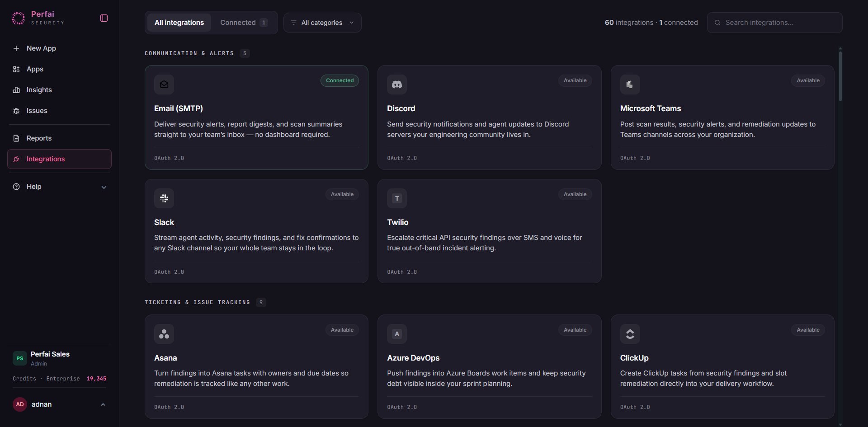Click the Help question mark icon
Image resolution: width=868 pixels, height=427 pixels.
tap(16, 187)
